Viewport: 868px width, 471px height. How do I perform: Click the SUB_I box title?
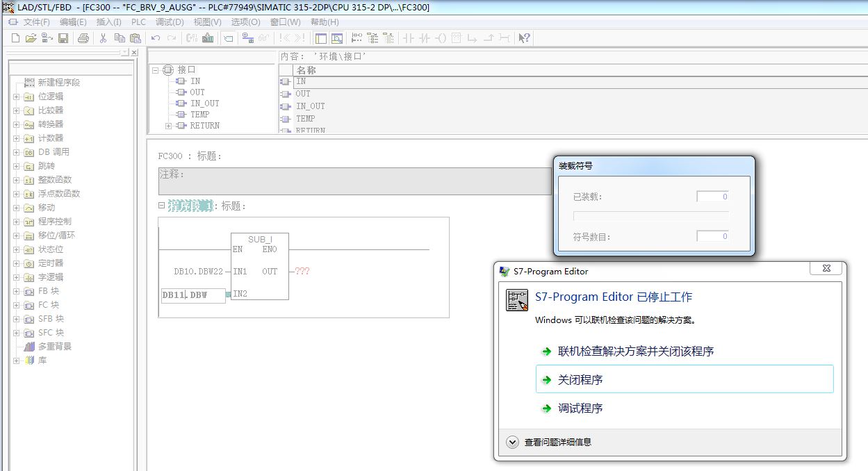[260, 239]
